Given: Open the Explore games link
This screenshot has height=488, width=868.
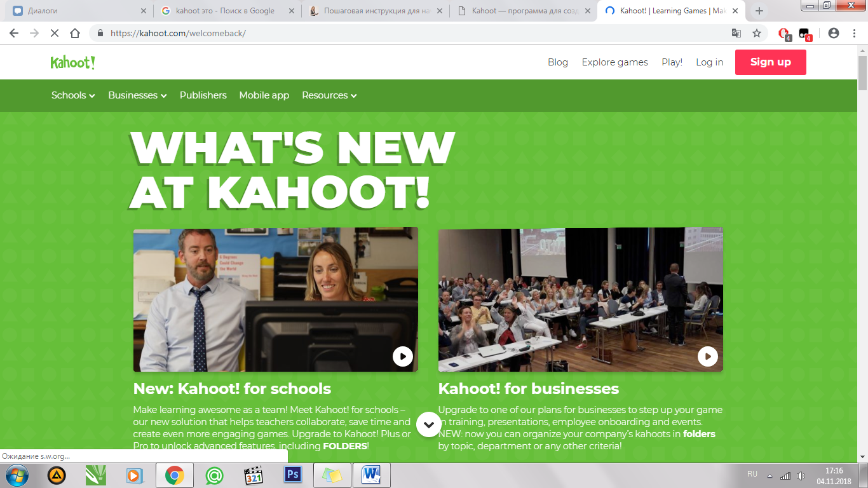Looking at the screenshot, I should (615, 62).
